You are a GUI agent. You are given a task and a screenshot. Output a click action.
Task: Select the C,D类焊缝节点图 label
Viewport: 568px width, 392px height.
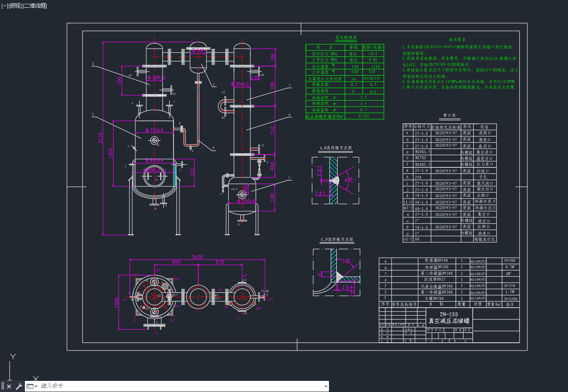click(337, 240)
